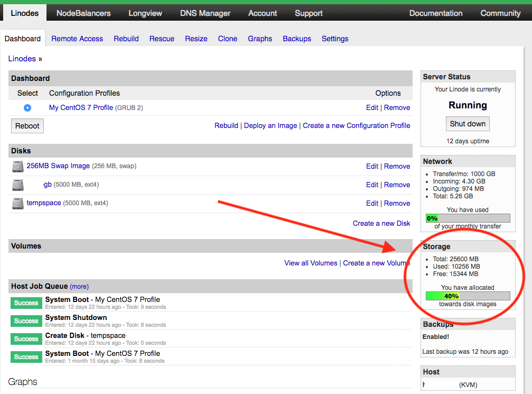Click Deploy an Image
The height and width of the screenshot is (394, 532).
pyautogui.click(x=270, y=126)
